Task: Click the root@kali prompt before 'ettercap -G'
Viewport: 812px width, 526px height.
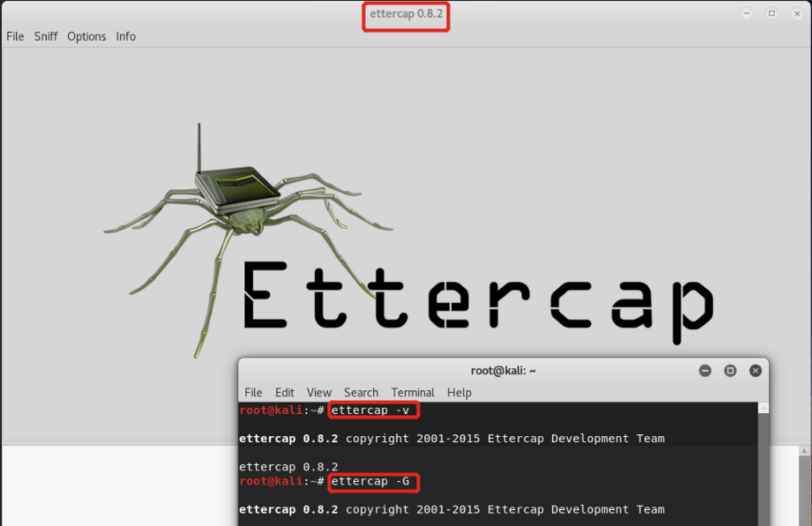Action: [282, 481]
